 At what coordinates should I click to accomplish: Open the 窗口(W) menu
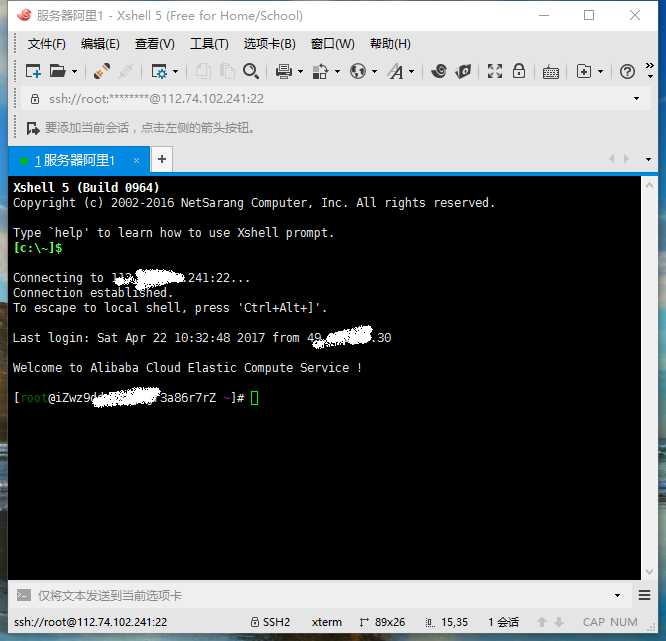[x=333, y=44]
